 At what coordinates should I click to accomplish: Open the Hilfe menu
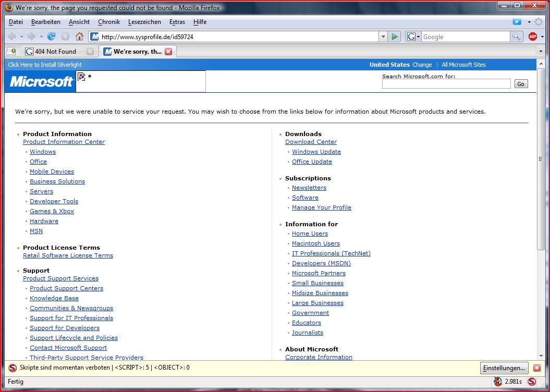(x=200, y=22)
